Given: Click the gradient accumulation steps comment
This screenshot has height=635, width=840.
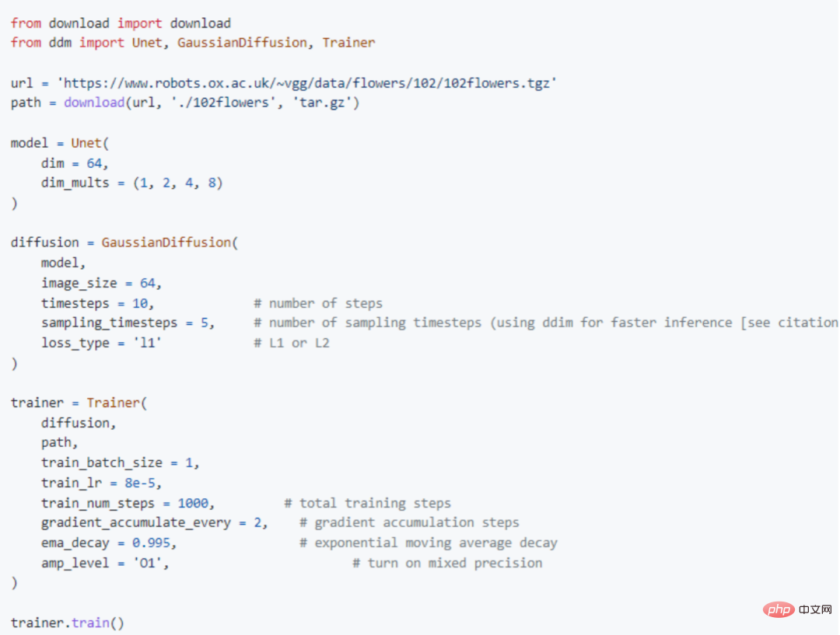Looking at the screenshot, I should (x=409, y=522).
